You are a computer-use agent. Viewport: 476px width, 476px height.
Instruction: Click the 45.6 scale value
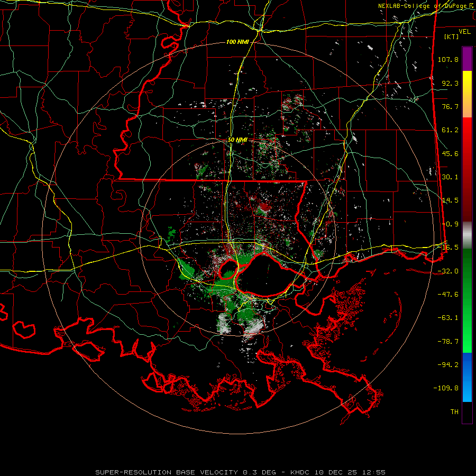click(450, 153)
